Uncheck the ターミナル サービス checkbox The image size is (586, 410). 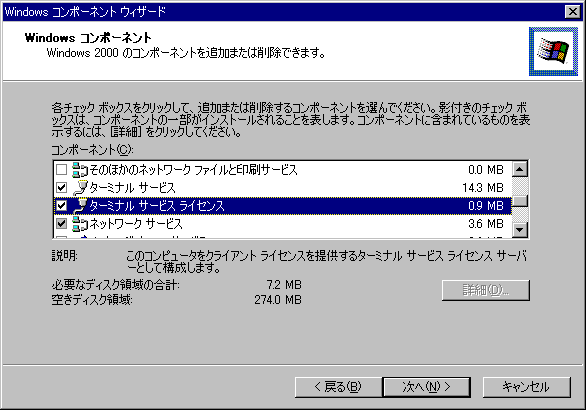(61, 188)
